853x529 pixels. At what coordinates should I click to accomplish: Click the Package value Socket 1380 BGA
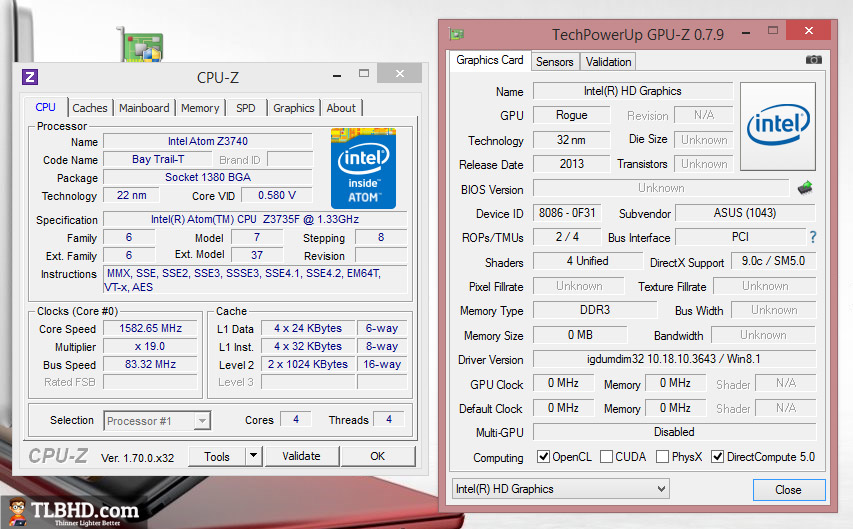pyautogui.click(x=208, y=177)
